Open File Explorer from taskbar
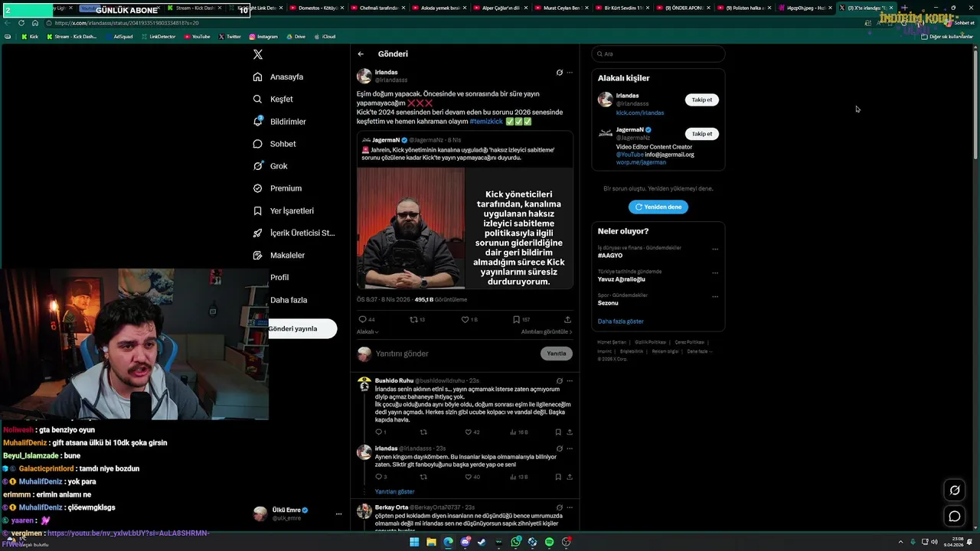 (431, 542)
